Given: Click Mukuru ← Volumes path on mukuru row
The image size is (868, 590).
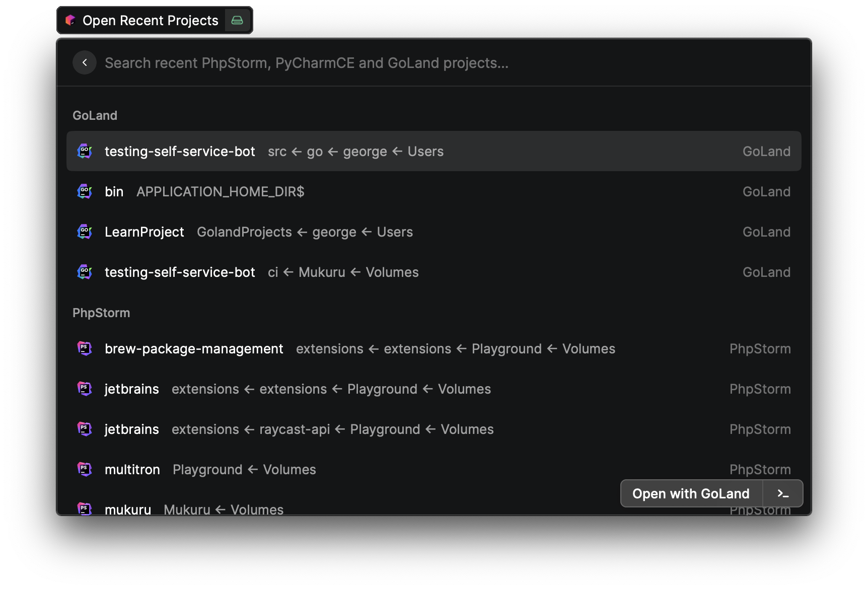Looking at the screenshot, I should point(224,509).
